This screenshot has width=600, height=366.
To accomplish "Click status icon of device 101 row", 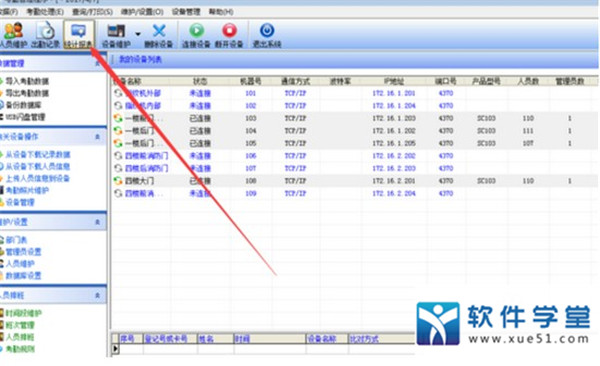I will point(118,93).
